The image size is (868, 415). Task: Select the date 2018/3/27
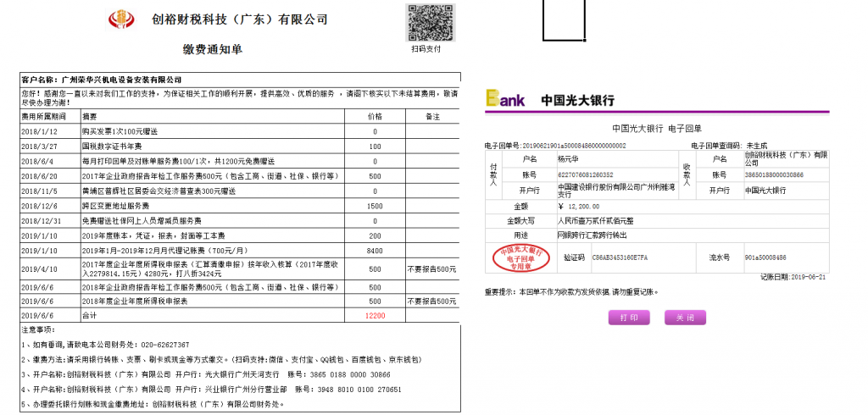coord(39,147)
